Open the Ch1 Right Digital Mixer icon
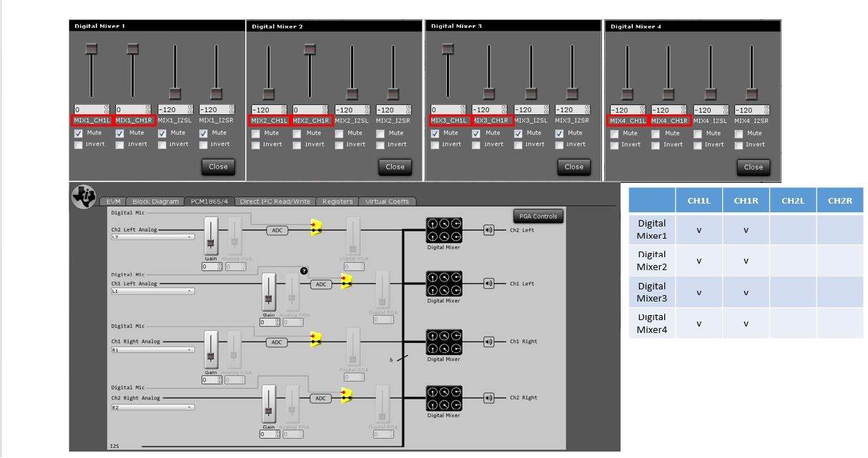This screenshot has width=868, height=458. 443,342
